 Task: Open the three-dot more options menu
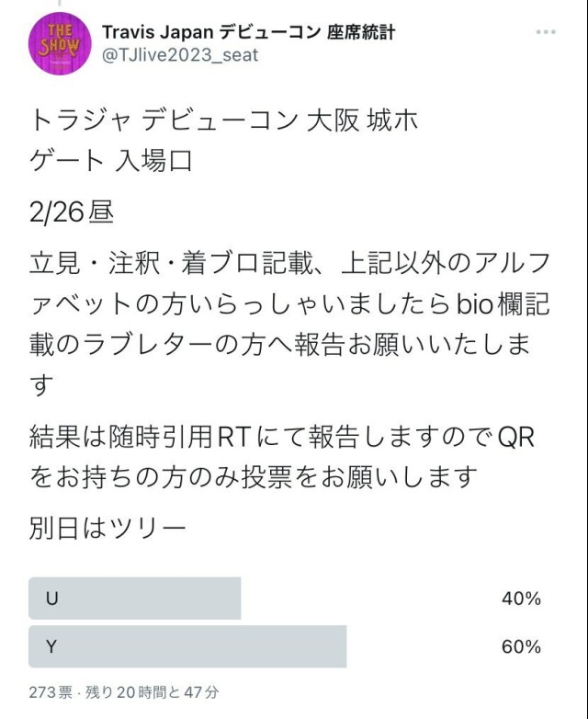tap(546, 32)
